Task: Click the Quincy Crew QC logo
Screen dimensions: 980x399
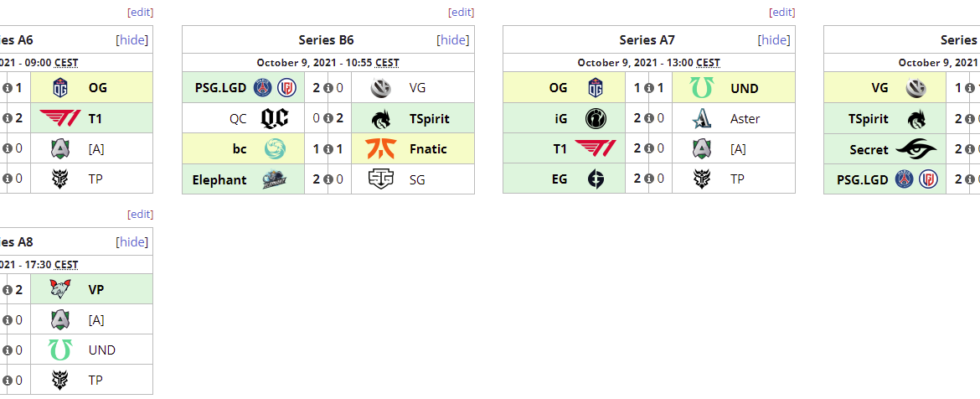Action: (x=275, y=118)
